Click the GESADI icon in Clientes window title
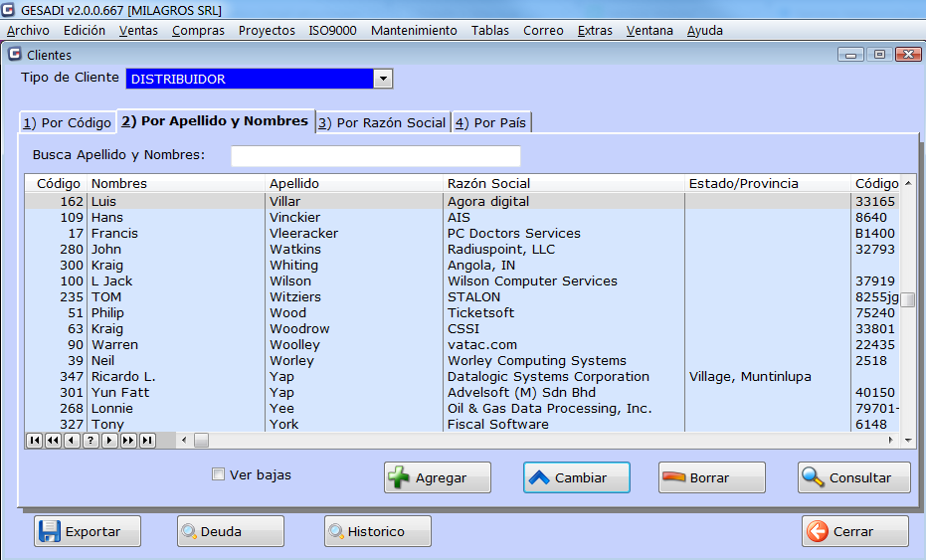 click(x=14, y=56)
